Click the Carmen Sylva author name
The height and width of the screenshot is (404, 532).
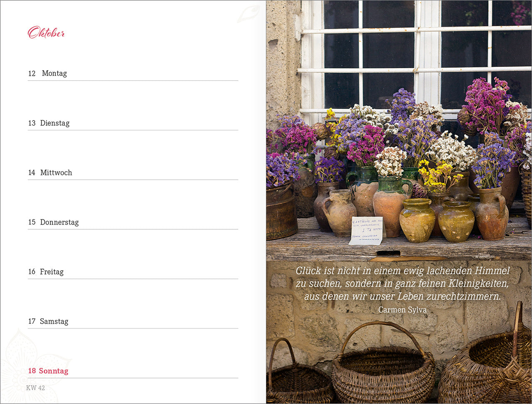coord(402,310)
